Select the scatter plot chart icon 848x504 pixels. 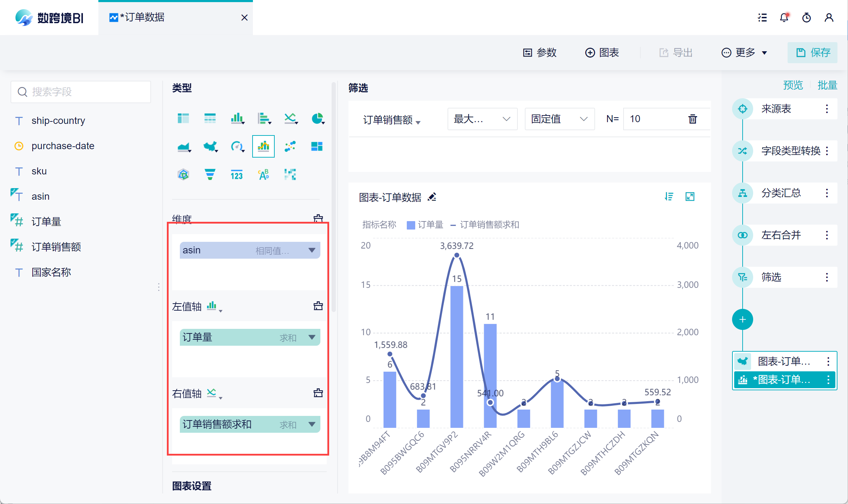[x=290, y=146]
